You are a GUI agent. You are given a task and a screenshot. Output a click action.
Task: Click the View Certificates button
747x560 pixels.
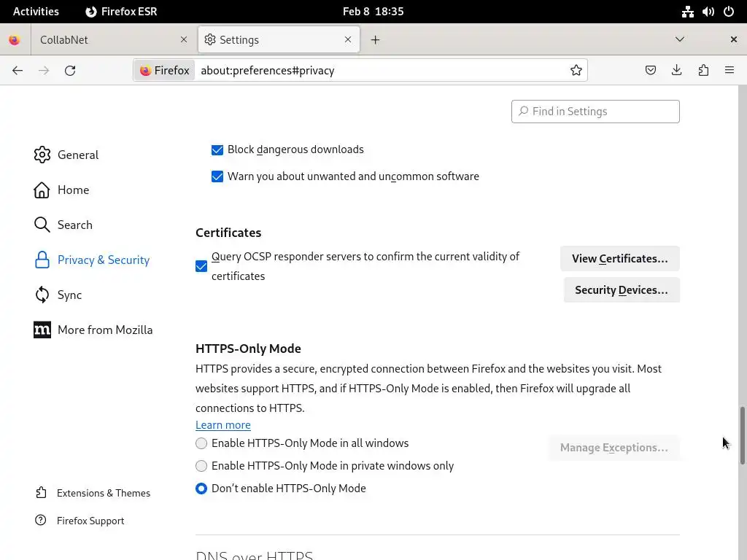click(619, 259)
